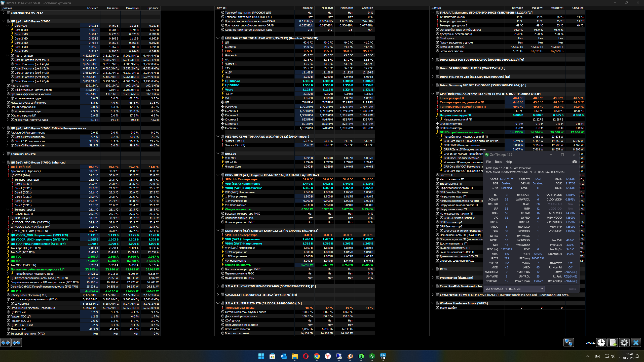Click the reset clock icon in HWiNFO toolbar
This screenshot has height=362, width=644.
(601, 343)
